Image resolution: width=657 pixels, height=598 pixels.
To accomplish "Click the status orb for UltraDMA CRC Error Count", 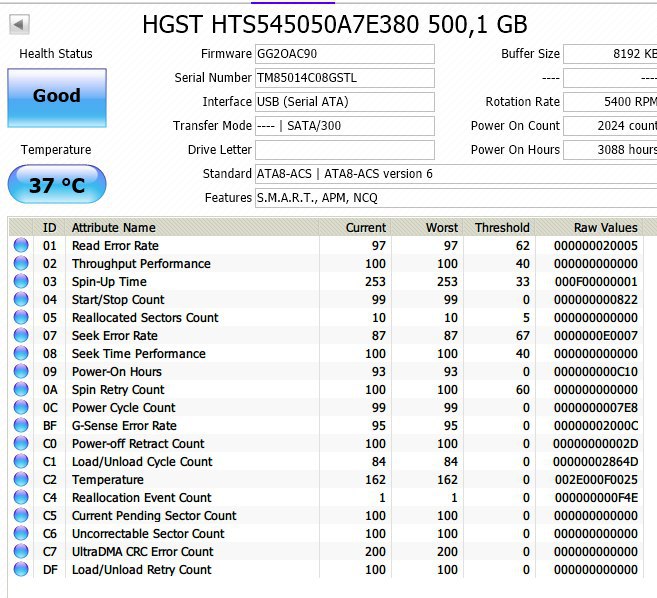I will pyautogui.click(x=21, y=551).
